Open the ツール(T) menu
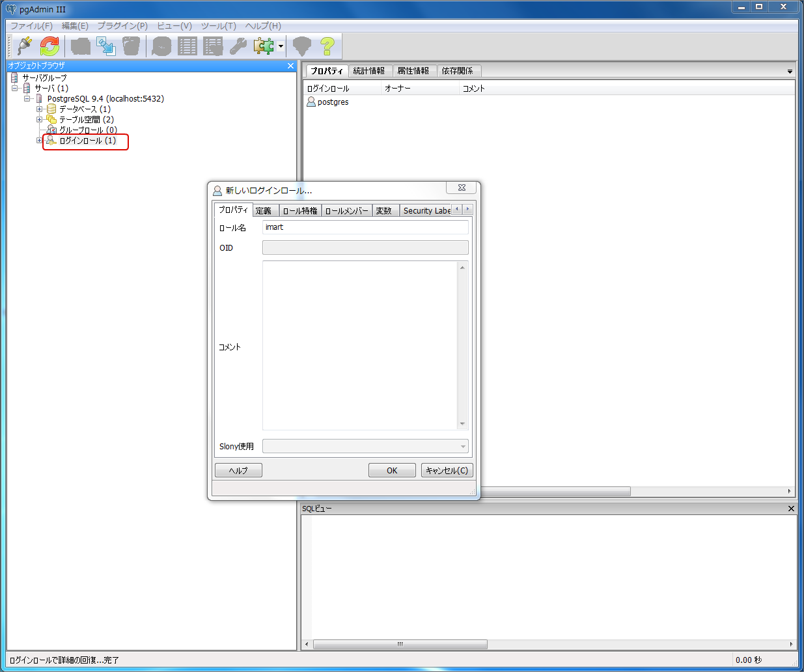This screenshot has width=804, height=672. 218,25
